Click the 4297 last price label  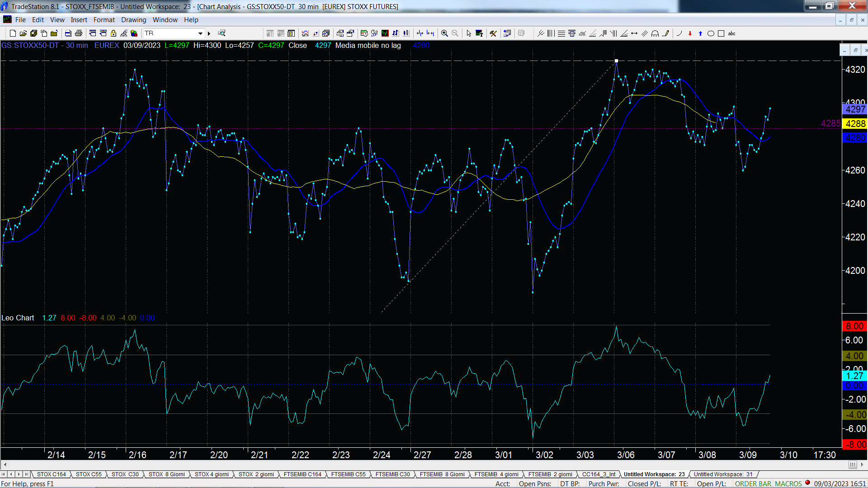coord(855,109)
